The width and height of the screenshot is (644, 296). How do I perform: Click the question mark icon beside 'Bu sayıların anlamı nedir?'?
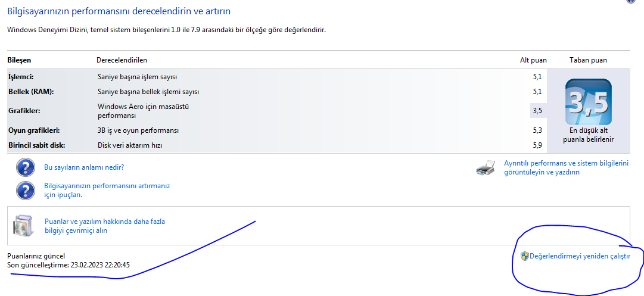26,167
